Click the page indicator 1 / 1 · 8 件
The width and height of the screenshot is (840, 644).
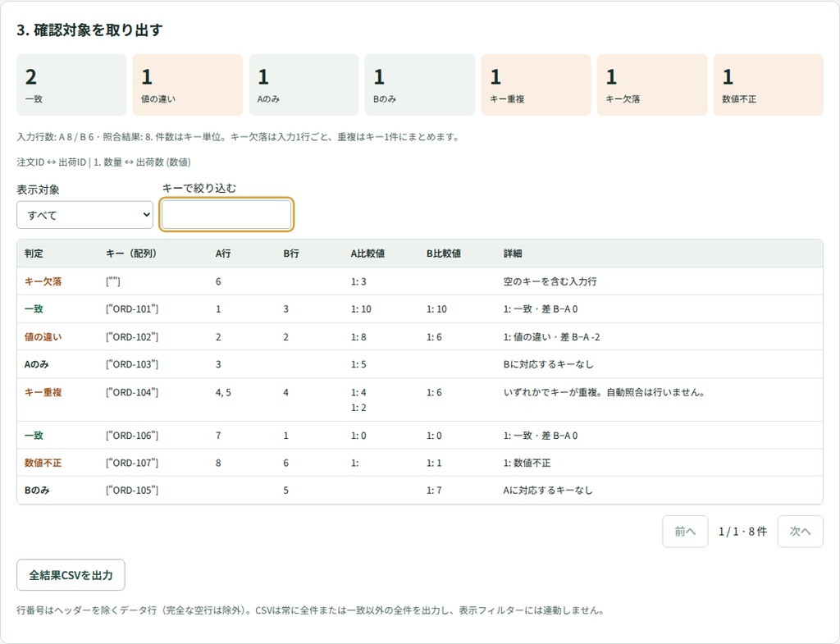(x=743, y=532)
